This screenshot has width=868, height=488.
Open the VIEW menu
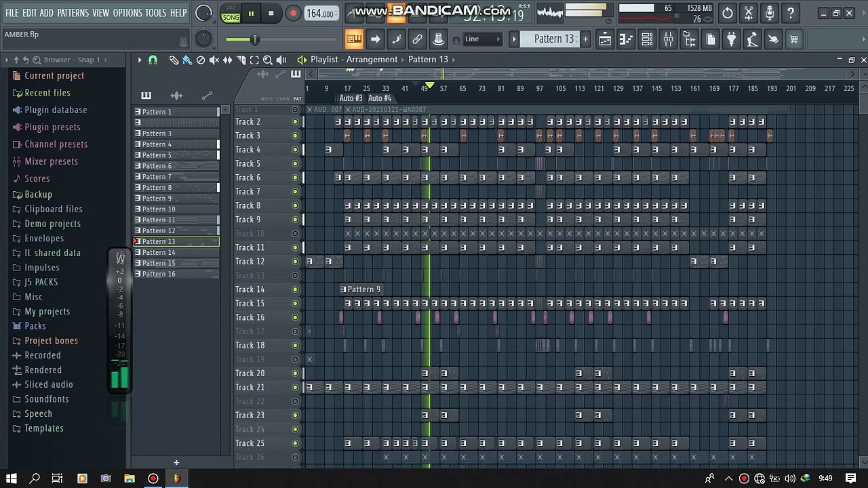(x=100, y=13)
